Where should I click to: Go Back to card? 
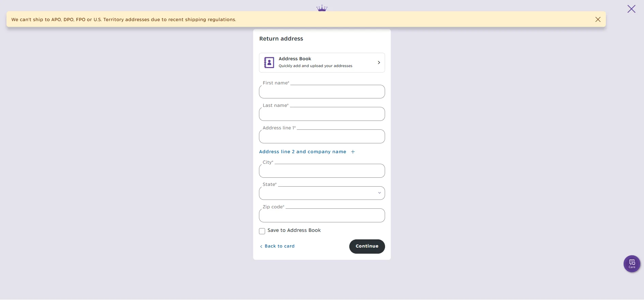(277, 246)
